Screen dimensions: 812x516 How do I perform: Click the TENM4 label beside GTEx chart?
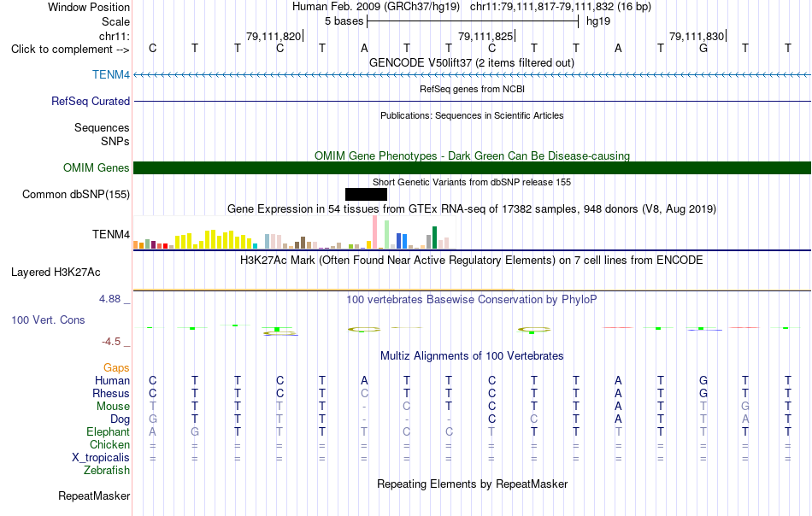[111, 234]
